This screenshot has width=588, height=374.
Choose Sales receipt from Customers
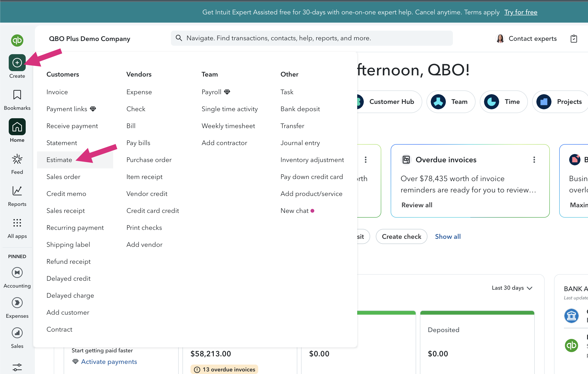[66, 211]
